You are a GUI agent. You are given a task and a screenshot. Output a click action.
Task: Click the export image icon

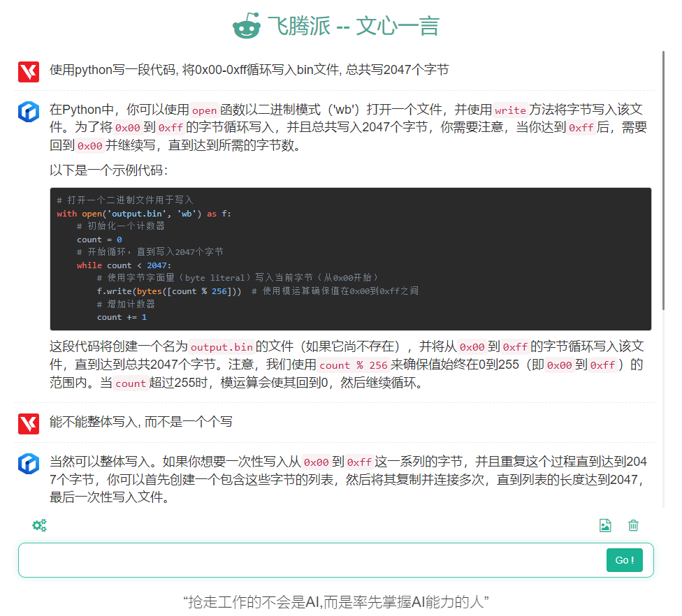point(605,526)
